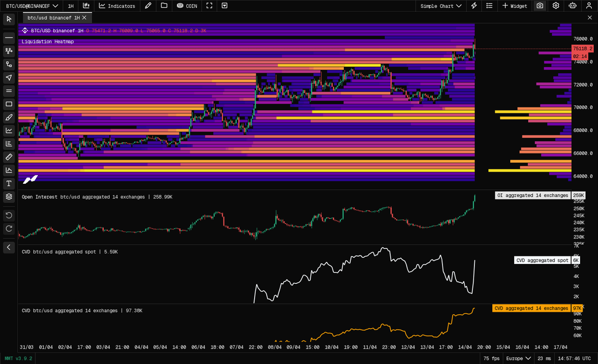Click the 14:57:46 UTC clock
Screen dimensions: 598x364
575,359
